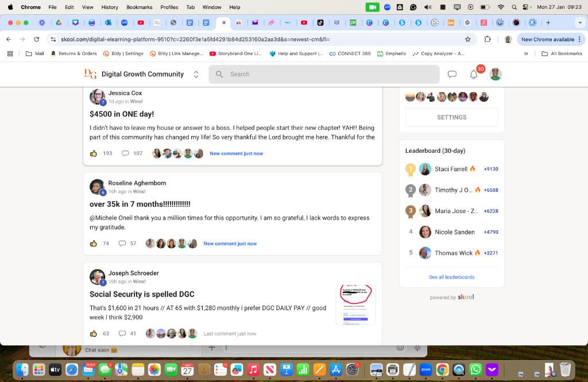Open the profile avatar menu in Skool header
The width and height of the screenshot is (588, 382).
pos(496,74)
